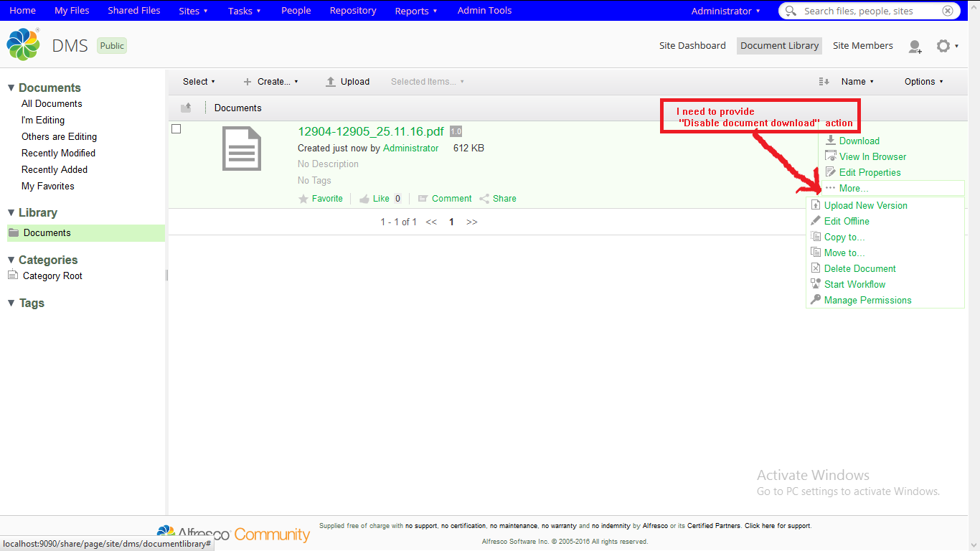This screenshot has height=551, width=980.
Task: Click the sort order direction icon
Action: 824,82
